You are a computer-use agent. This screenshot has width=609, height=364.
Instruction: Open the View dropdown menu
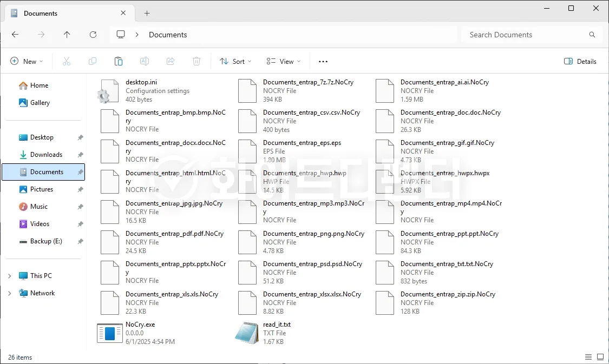(283, 62)
